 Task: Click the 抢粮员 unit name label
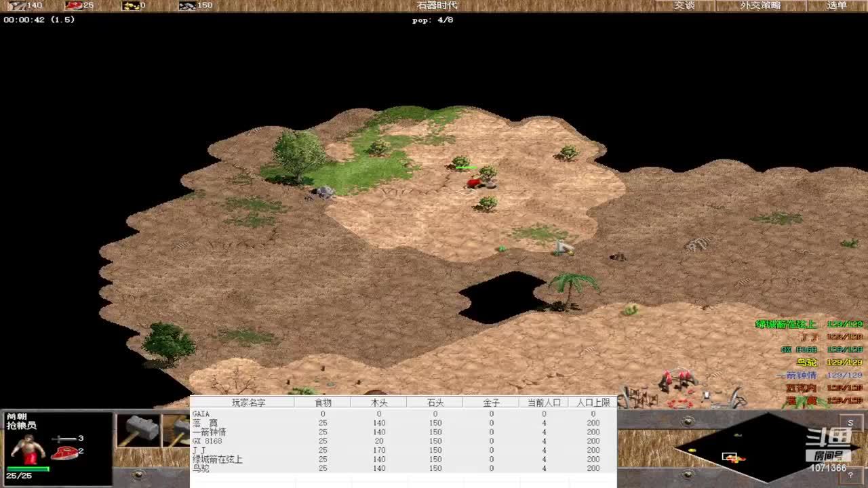pyautogui.click(x=21, y=426)
